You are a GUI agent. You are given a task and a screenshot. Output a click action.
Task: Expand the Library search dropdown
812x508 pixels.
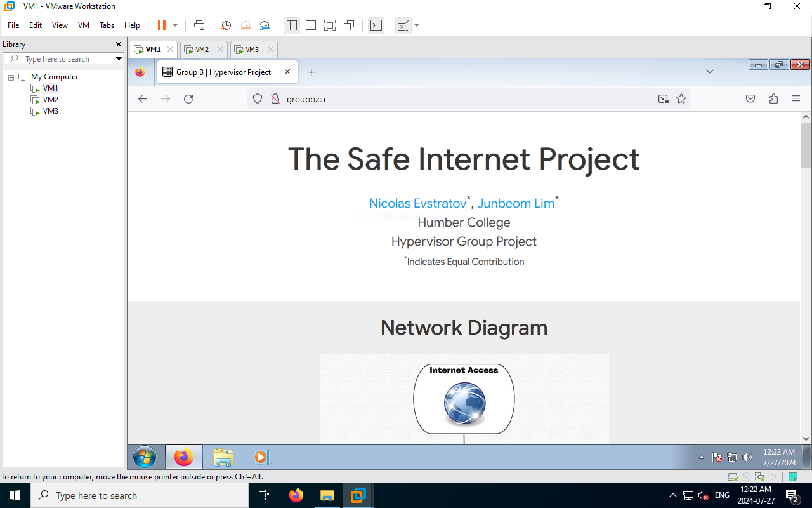(117, 58)
